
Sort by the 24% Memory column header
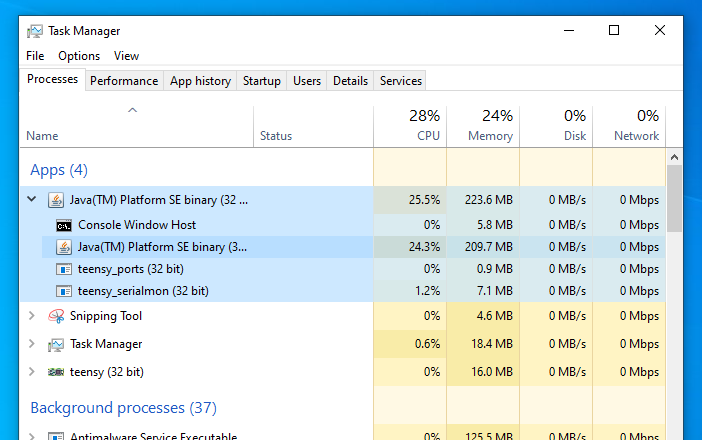pos(483,127)
